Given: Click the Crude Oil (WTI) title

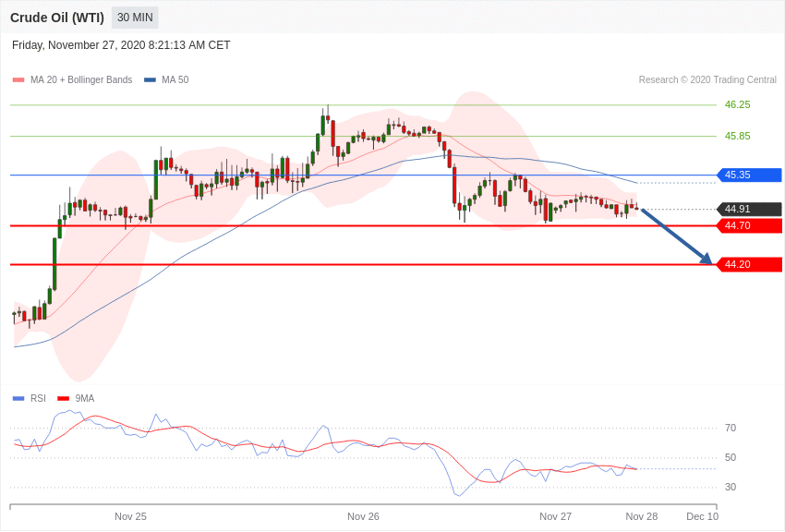Looking at the screenshot, I should click(57, 18).
